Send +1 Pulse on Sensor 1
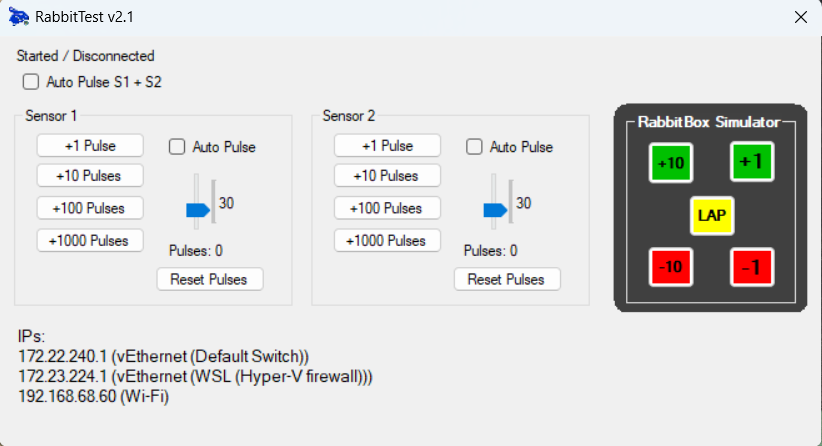The image size is (822, 446). [90, 146]
